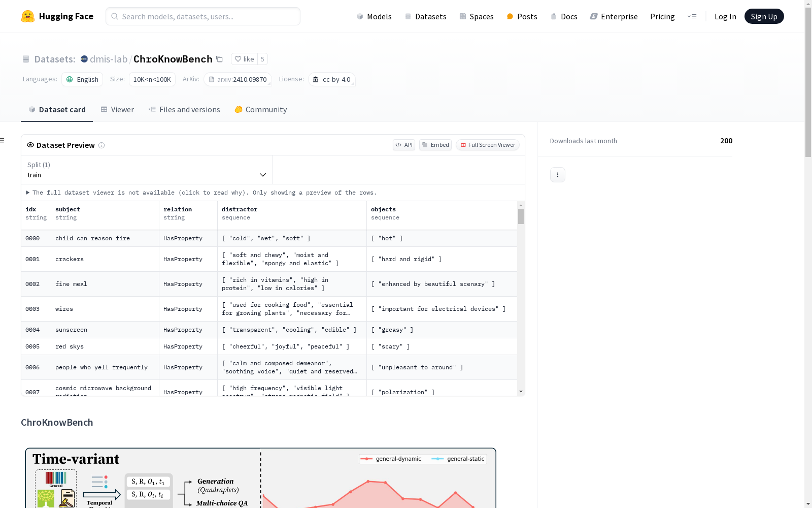Click the row index 0003 cell
The height and width of the screenshot is (508, 812).
[36, 309]
